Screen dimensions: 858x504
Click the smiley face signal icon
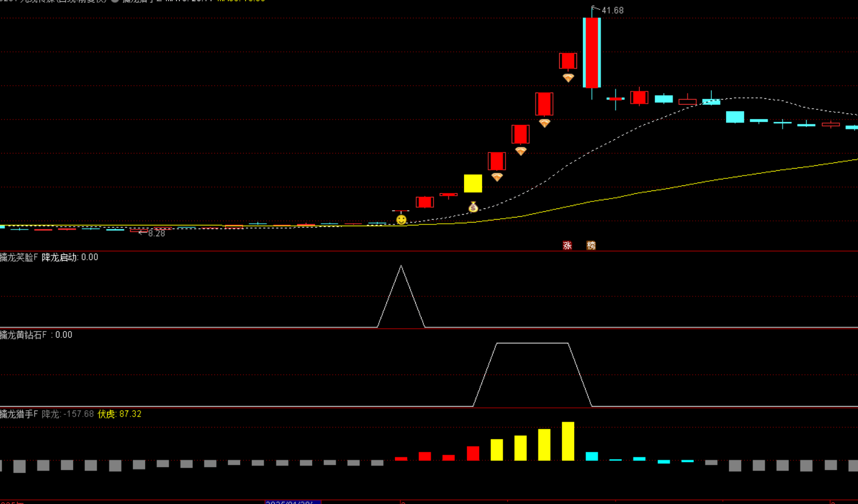[401, 220]
